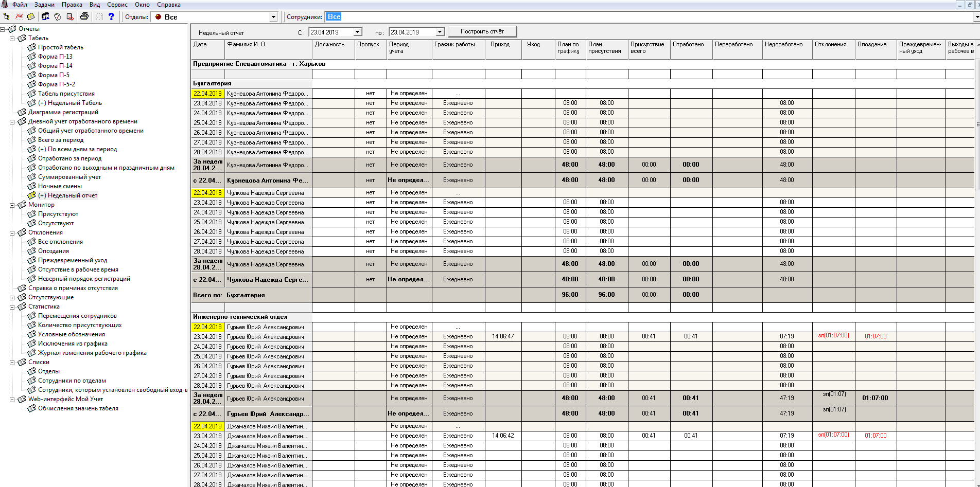Select Форма П-13 report item

pos(55,57)
